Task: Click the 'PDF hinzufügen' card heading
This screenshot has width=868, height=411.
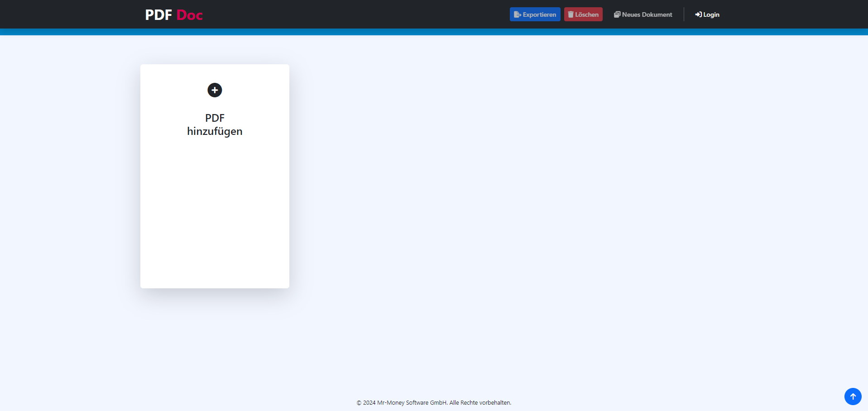Action: tap(215, 124)
